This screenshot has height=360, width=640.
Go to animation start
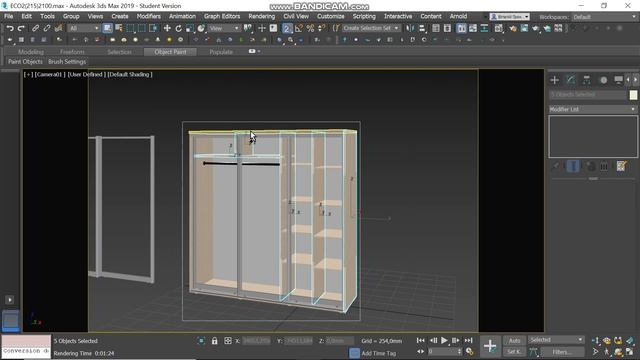click(x=420, y=340)
